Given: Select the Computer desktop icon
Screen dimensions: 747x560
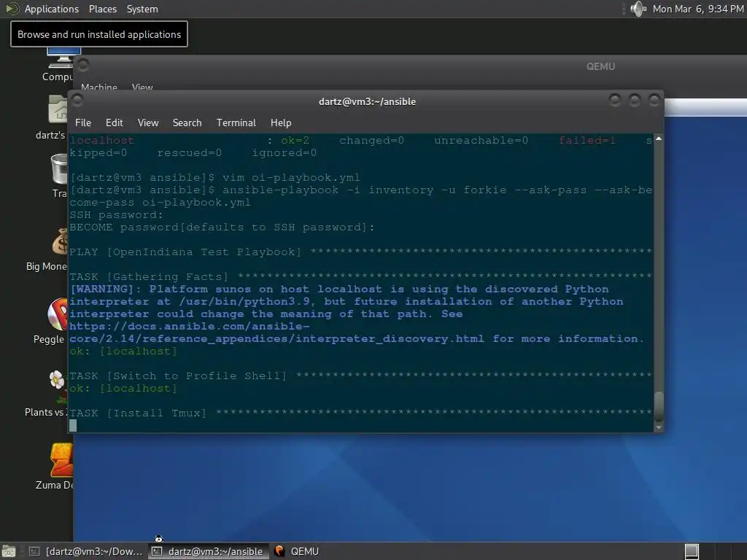Looking at the screenshot, I should pos(60,64).
